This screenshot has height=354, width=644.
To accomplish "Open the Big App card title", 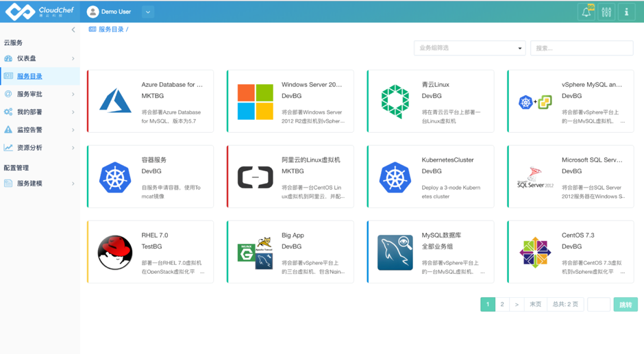I will 293,236.
